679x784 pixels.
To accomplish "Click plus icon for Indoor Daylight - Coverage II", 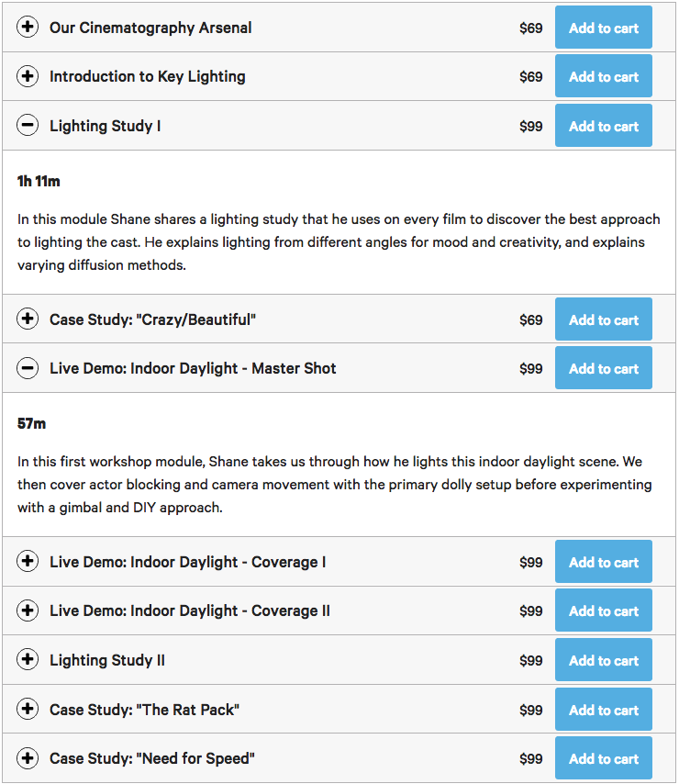I will tap(28, 610).
